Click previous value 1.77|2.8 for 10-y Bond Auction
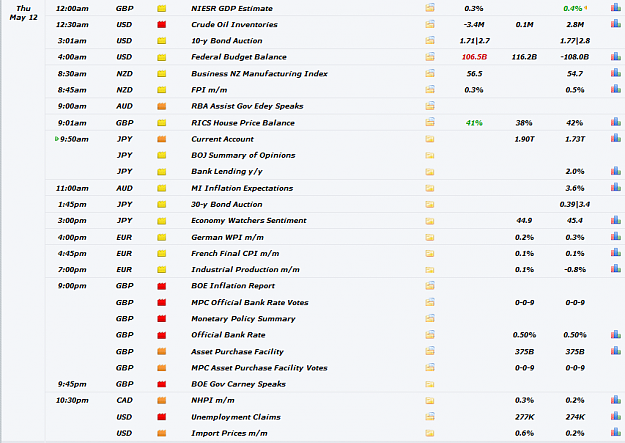Screen dimensions: 625x443 pos(575,41)
